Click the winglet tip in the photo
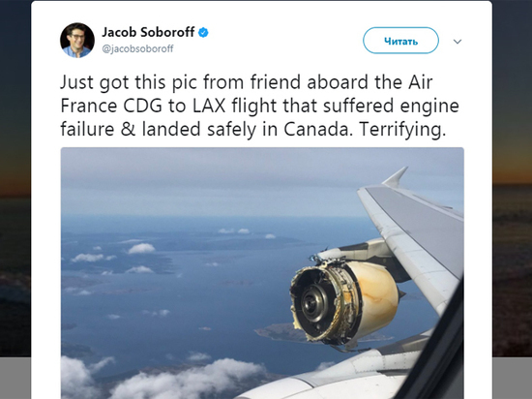The width and height of the screenshot is (532, 399). click(x=396, y=176)
